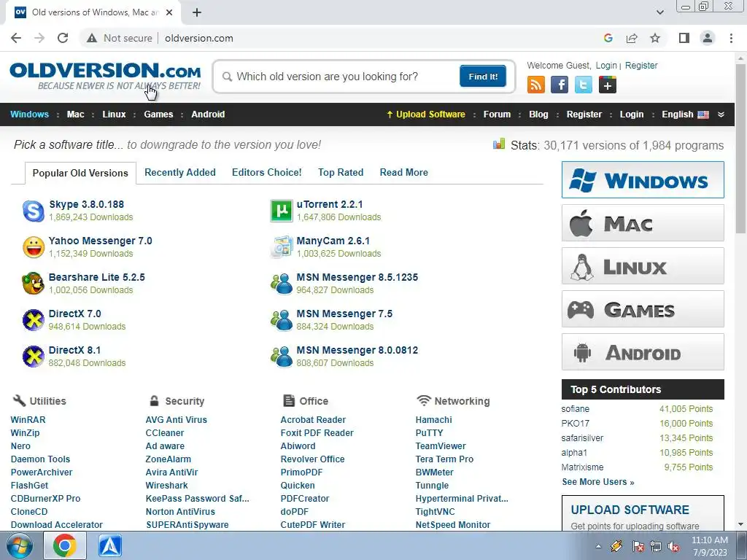The image size is (747, 560).
Task: Click the Login link beside Welcome Guest
Action: [606, 65]
